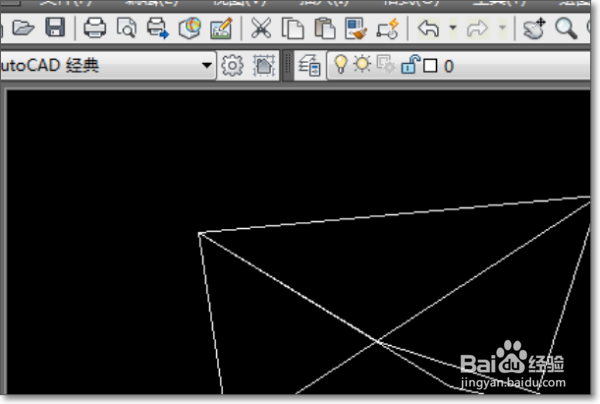Image resolution: width=600 pixels, height=404 pixels.
Task: Toggle viewport freeze icon for layer 0
Action: (x=386, y=65)
